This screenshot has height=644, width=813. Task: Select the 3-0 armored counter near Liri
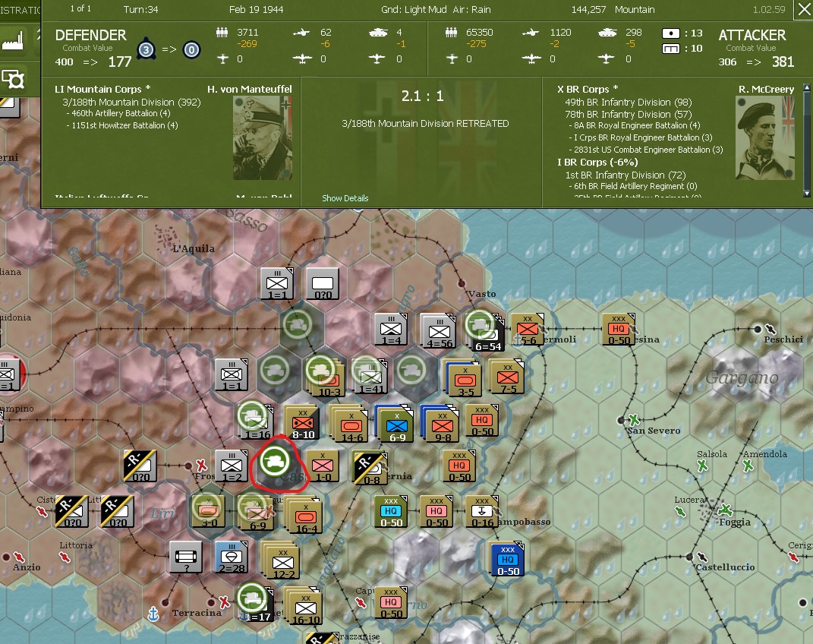pos(209,511)
